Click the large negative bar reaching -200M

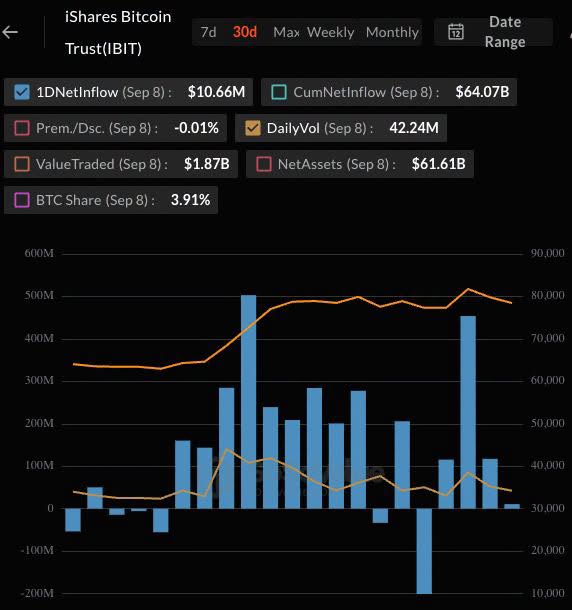click(x=424, y=551)
